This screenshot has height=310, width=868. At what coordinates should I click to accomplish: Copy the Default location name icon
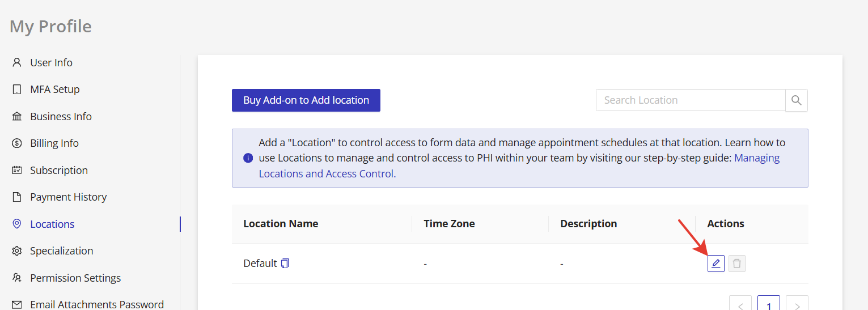click(x=285, y=264)
